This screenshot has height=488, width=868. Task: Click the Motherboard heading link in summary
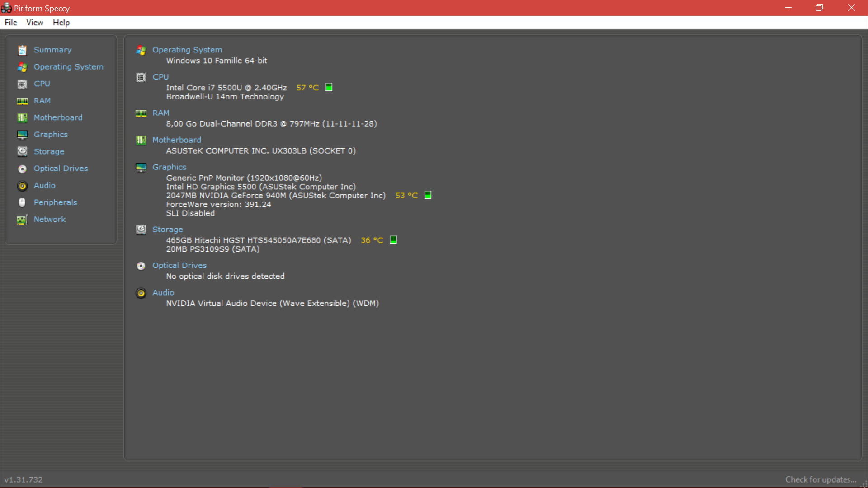(x=177, y=140)
